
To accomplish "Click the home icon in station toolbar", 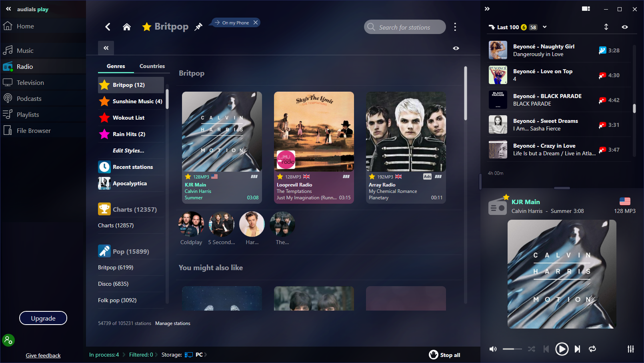I will 127,27.
